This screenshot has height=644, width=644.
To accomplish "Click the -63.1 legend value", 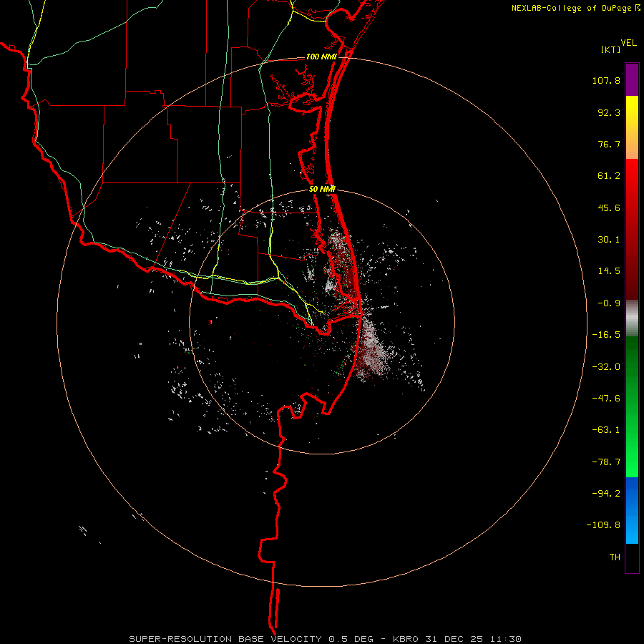I will tap(606, 430).
